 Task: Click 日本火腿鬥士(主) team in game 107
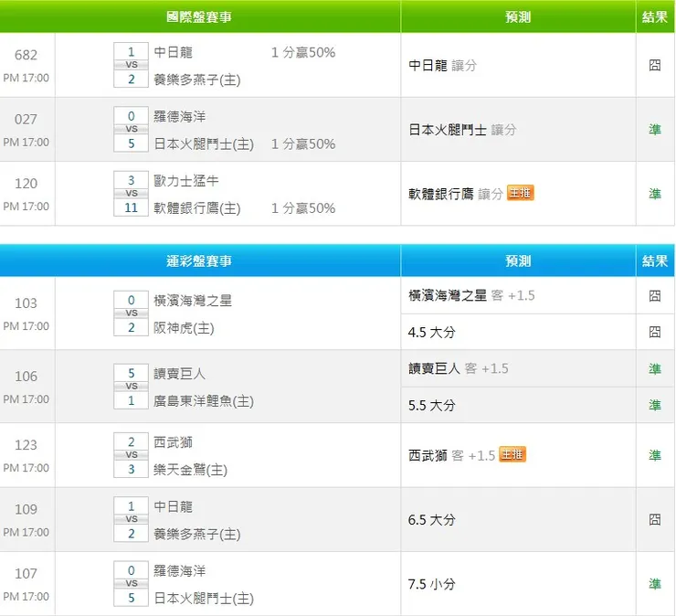coord(204,599)
